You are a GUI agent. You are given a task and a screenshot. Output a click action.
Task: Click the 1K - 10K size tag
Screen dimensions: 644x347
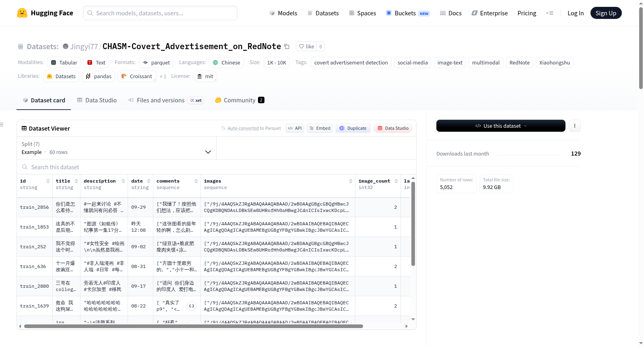277,62
